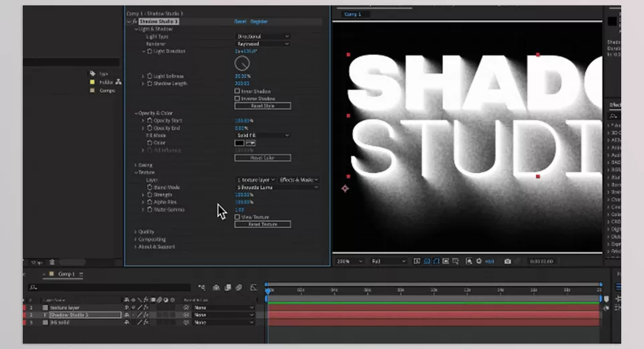Expand the Compositing group
This screenshot has width=644, height=349.
coord(136,239)
